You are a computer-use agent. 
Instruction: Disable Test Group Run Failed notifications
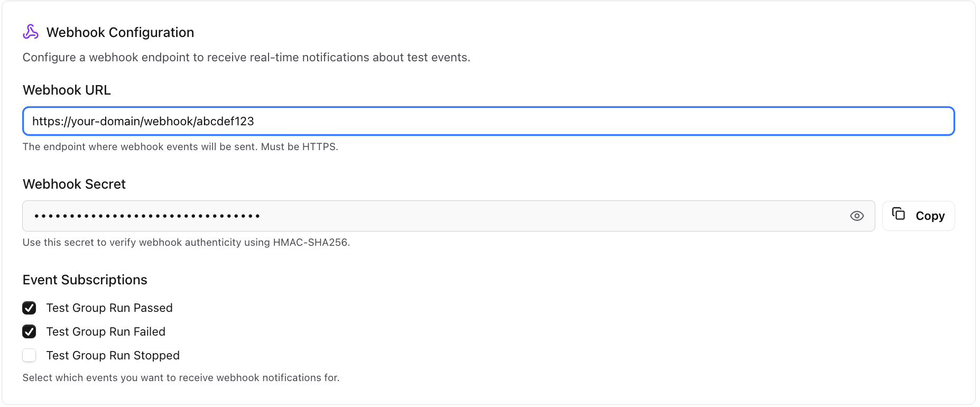29,331
